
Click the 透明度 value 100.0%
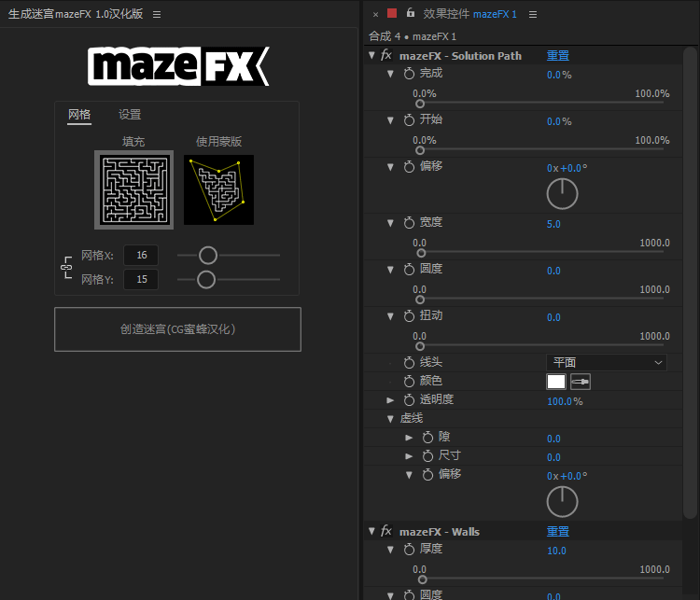pyautogui.click(x=565, y=401)
